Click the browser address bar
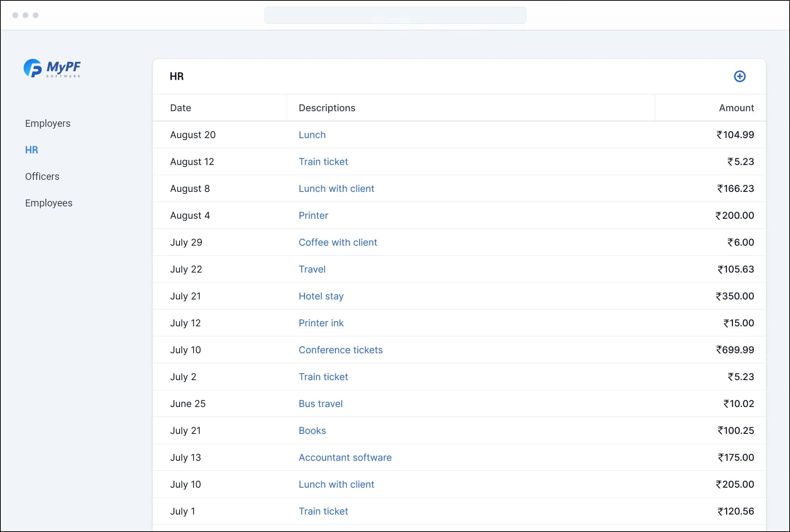The height and width of the screenshot is (532, 790). [x=395, y=15]
